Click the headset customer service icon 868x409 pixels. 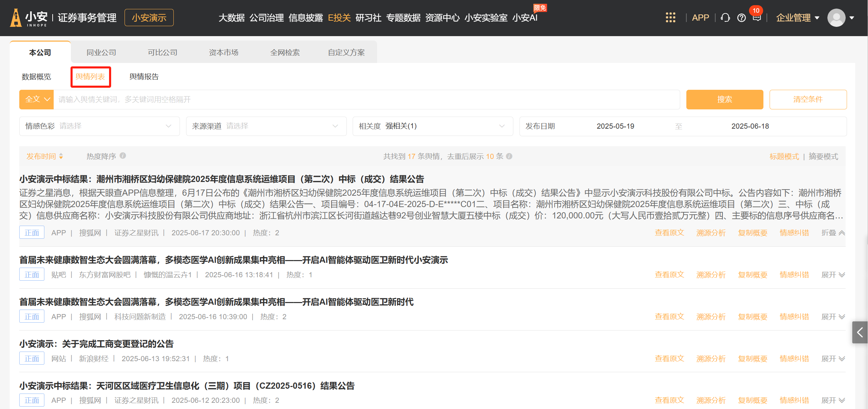pos(725,18)
